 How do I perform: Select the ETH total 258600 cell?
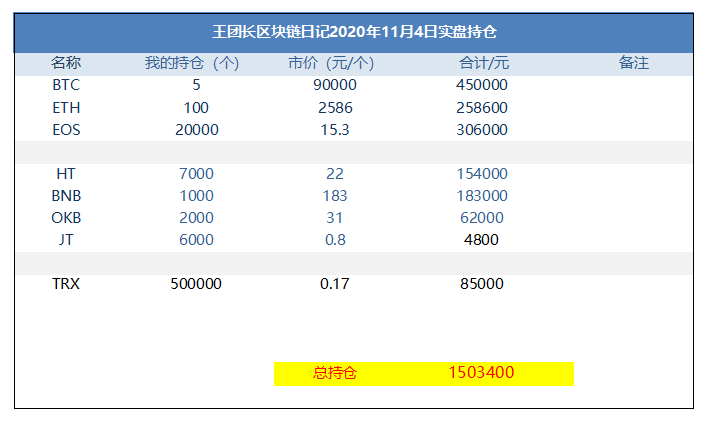(x=482, y=108)
